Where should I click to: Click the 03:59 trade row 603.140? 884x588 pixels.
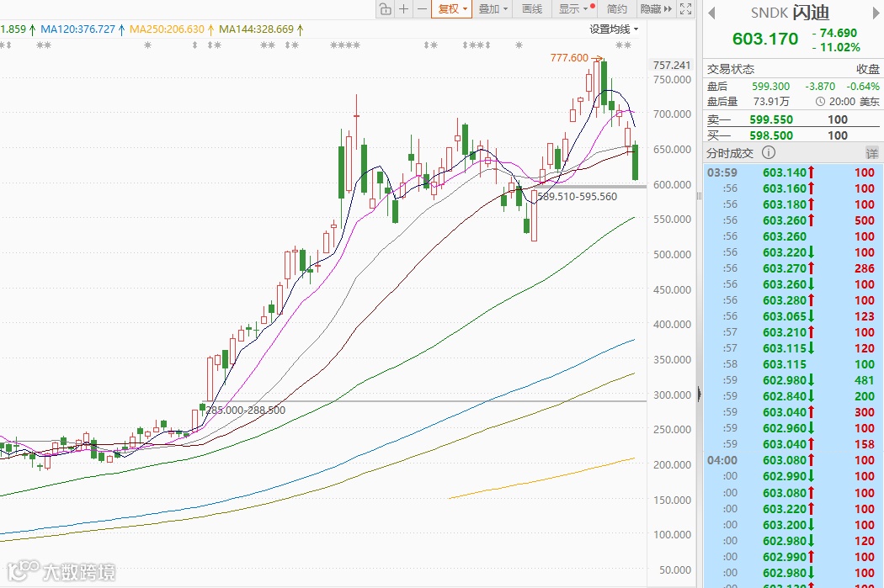(x=791, y=172)
